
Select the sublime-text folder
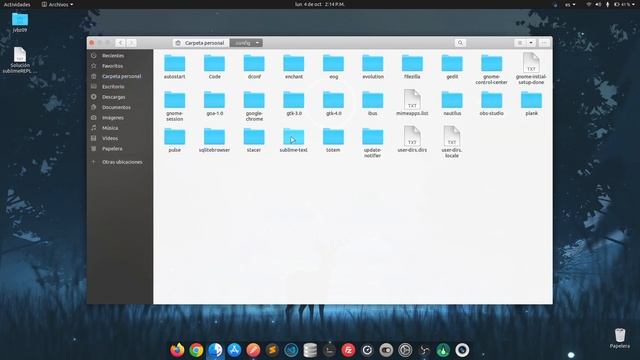pyautogui.click(x=293, y=140)
